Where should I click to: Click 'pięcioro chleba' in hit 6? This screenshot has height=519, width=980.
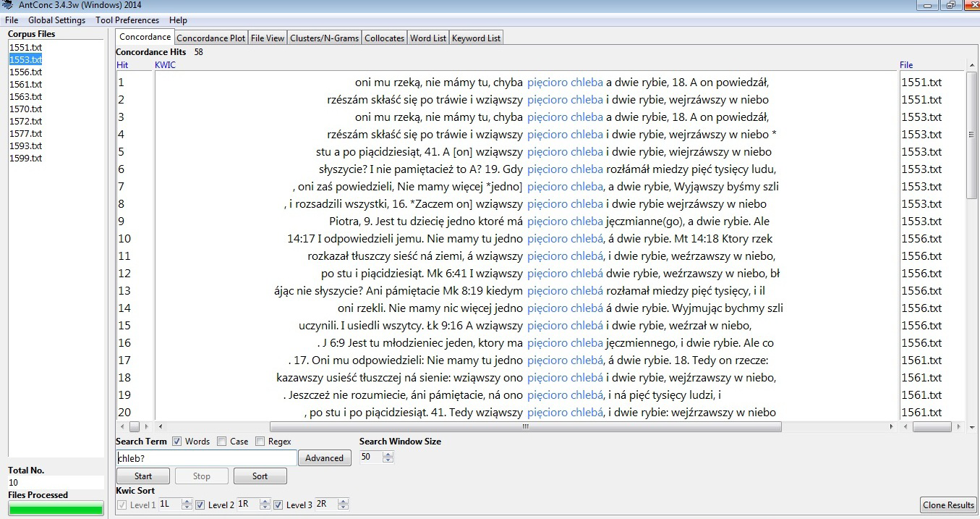tap(565, 169)
